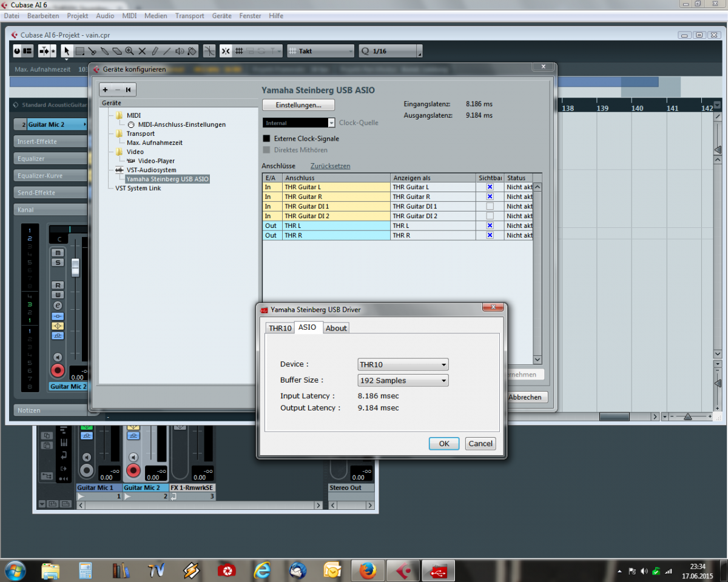Viewport: 728px width, 582px height.
Task: Toggle Externe Clock-Signale checkbox
Action: (266, 138)
